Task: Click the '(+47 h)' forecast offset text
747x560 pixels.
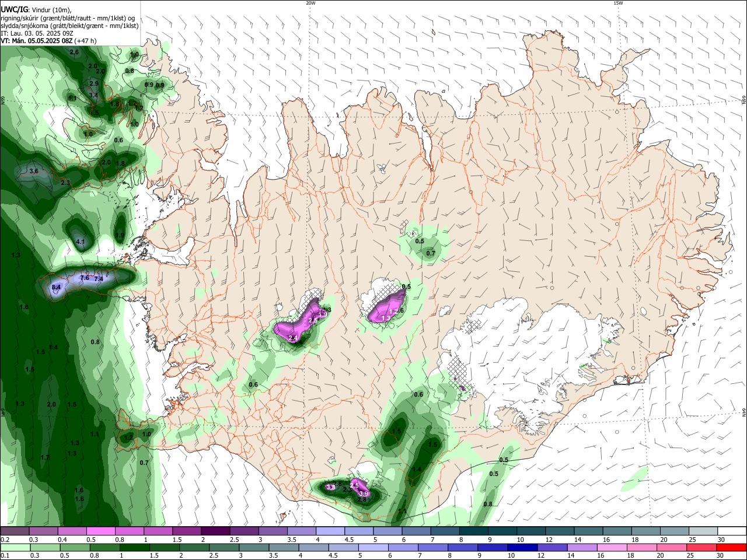Action: (85, 41)
